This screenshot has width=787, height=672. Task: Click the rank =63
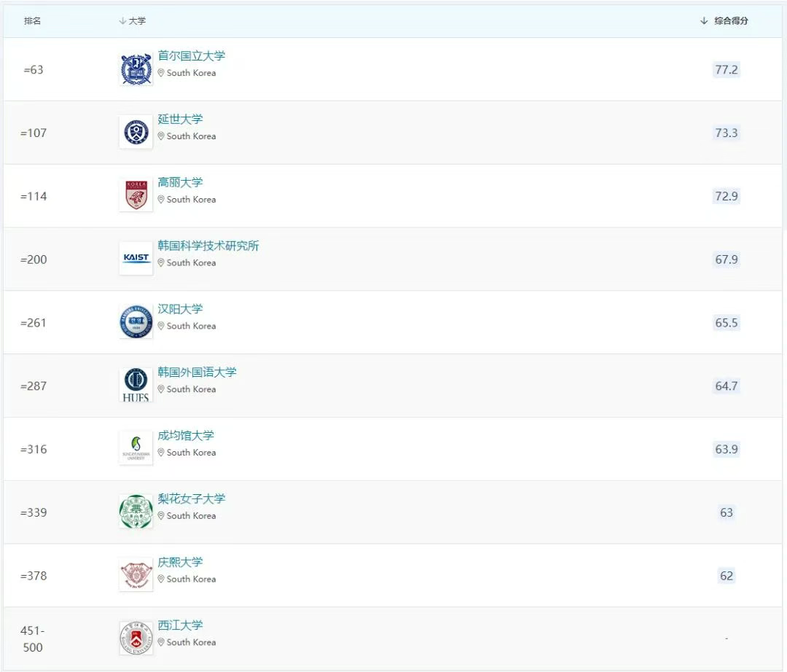(34, 70)
